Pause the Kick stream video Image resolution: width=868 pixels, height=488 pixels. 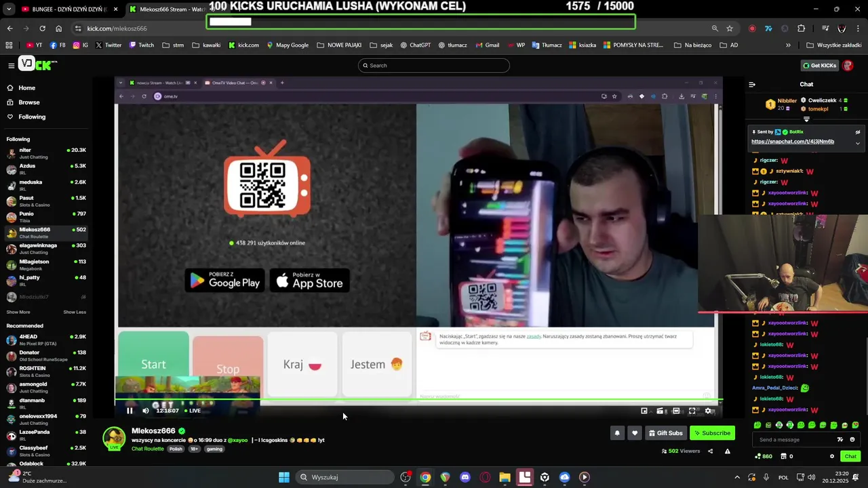130,411
